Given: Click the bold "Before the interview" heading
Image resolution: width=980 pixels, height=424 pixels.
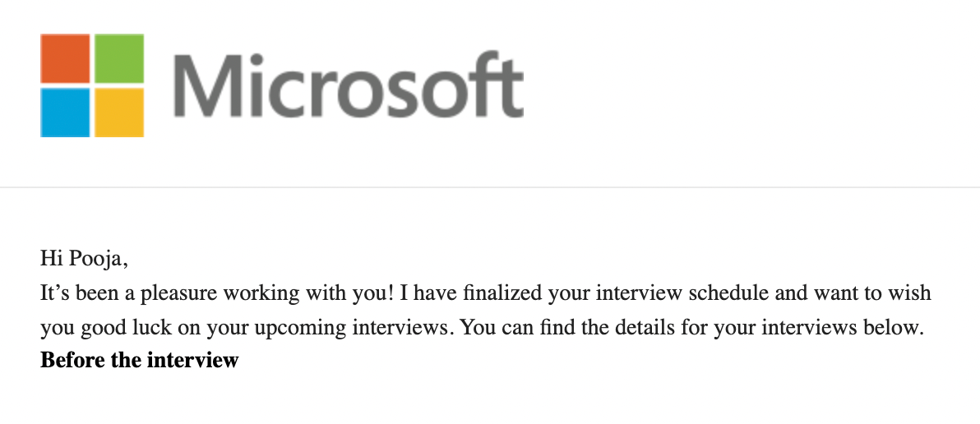Looking at the screenshot, I should [139, 360].
